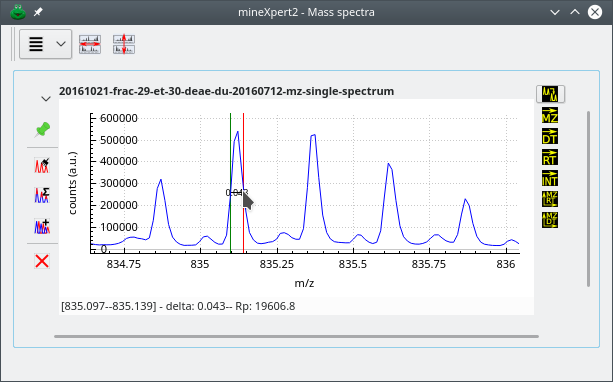Click the horizontal scrollbar below the plot
The width and height of the screenshot is (613, 382).
pyautogui.click(x=296, y=336)
